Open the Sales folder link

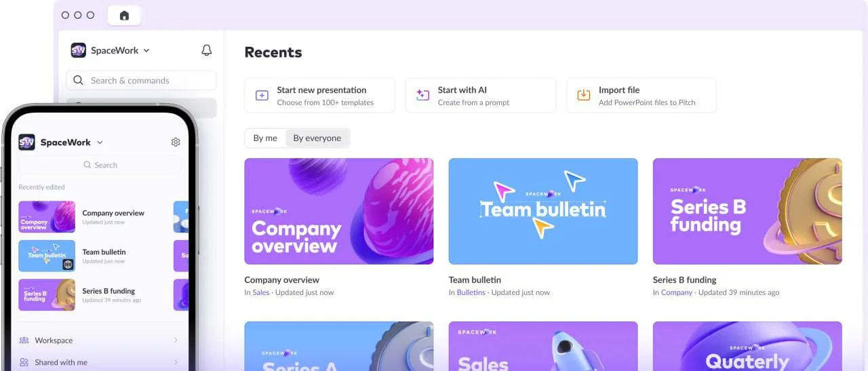[x=261, y=292]
